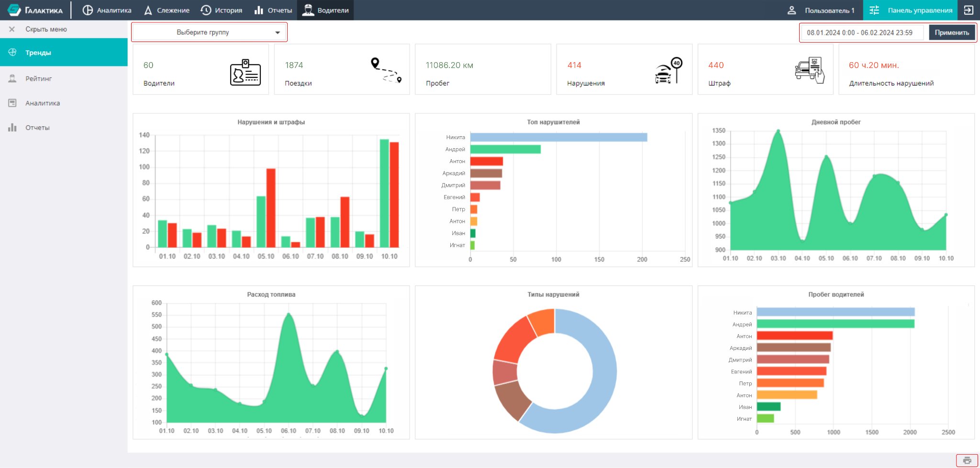The width and height of the screenshot is (980, 468).
Task: Click the speed limit violation icon
Action: coord(668,71)
